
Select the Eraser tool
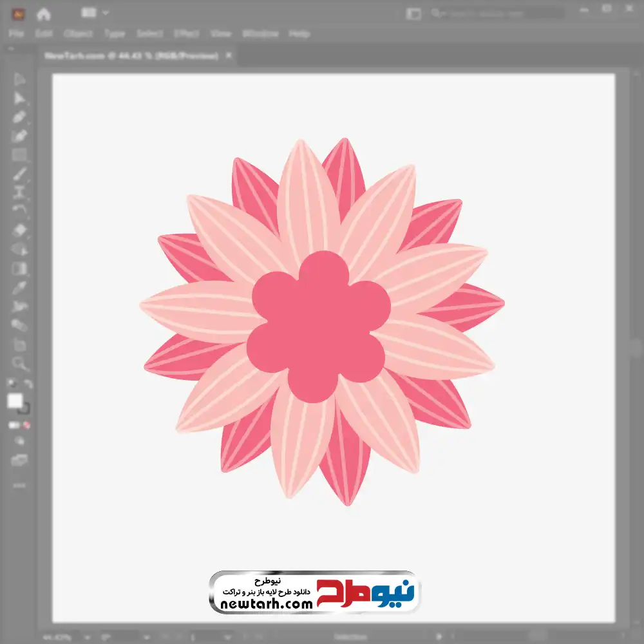point(19,230)
